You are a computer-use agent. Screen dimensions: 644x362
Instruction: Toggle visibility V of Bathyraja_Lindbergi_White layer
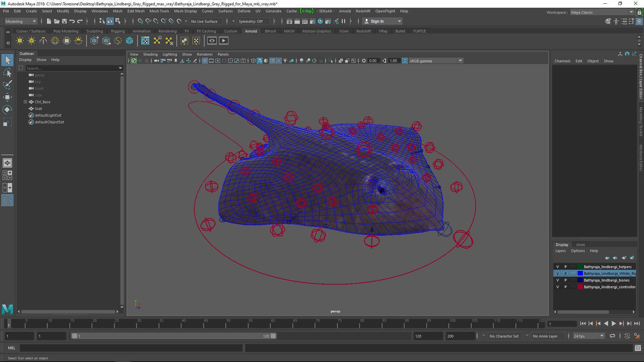point(558,274)
